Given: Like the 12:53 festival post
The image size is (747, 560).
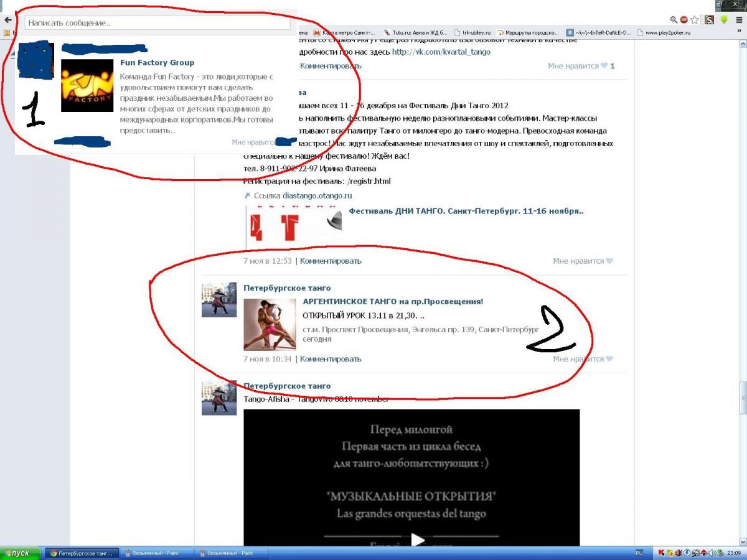Looking at the screenshot, I should [583, 261].
